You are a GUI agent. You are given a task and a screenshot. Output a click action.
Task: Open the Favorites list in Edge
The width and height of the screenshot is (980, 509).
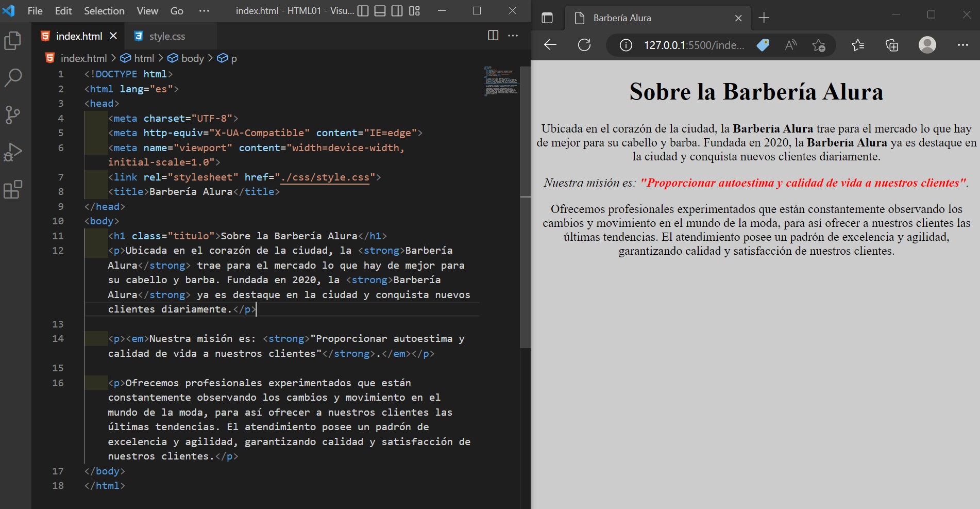(858, 45)
